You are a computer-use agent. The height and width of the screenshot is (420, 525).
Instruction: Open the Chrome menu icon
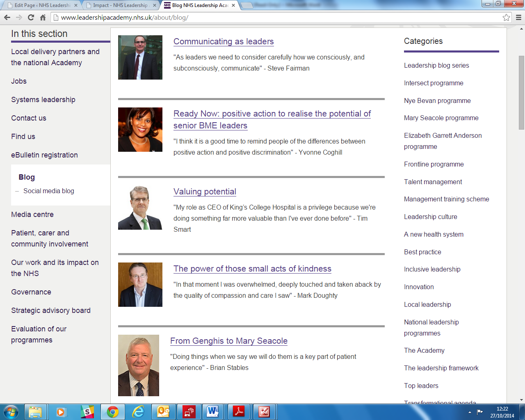518,17
